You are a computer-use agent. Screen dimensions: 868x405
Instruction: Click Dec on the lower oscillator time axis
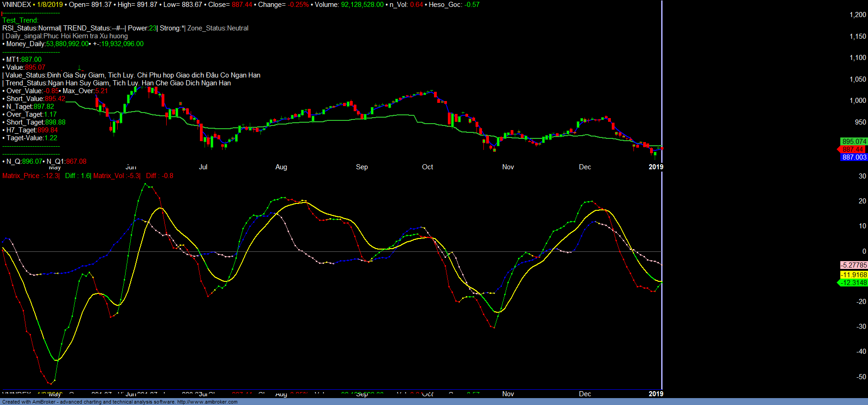coord(585,394)
